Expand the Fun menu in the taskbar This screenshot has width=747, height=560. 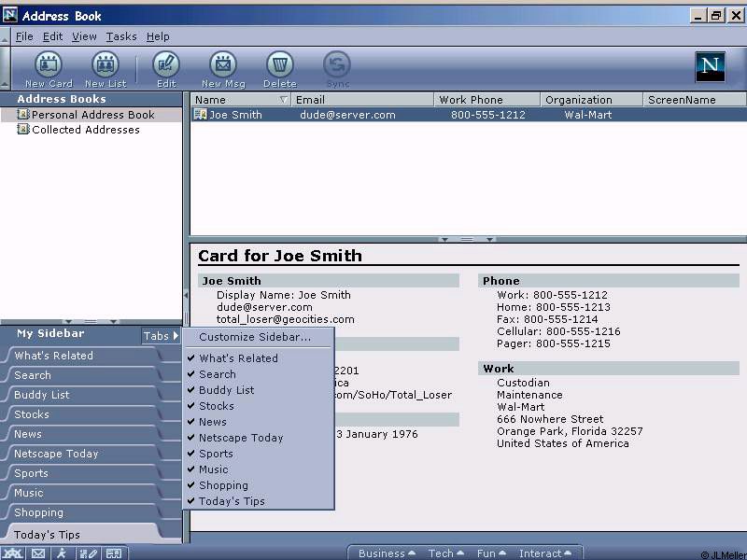coord(491,553)
